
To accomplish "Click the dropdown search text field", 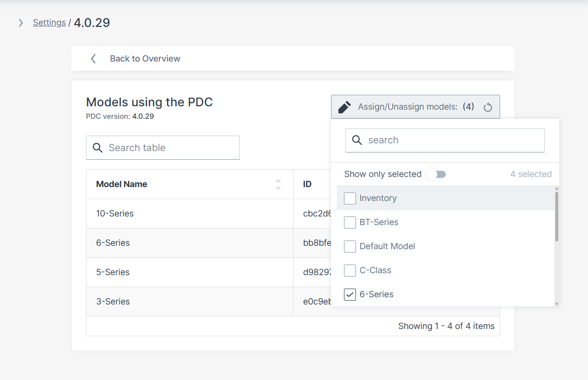I will [452, 140].
